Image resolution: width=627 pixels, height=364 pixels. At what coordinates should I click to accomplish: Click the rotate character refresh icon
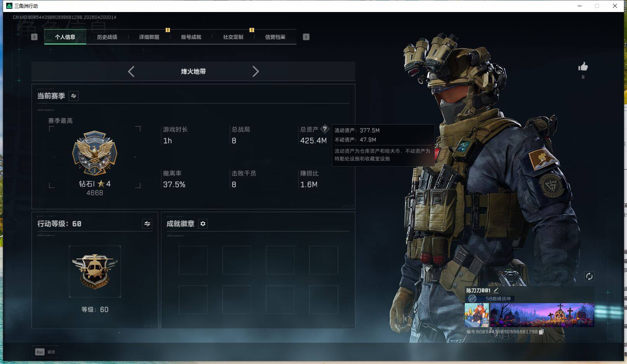point(589,276)
